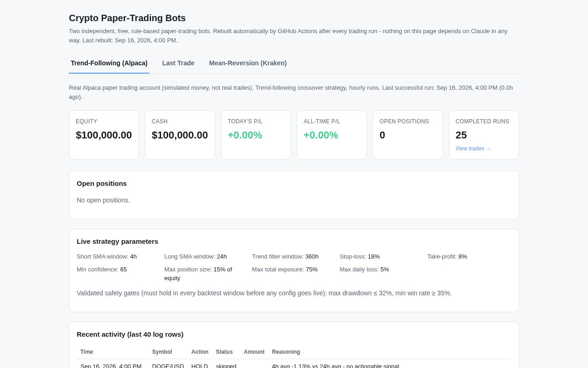Switch to Trend-Following (Alpaca) tab

point(109,63)
